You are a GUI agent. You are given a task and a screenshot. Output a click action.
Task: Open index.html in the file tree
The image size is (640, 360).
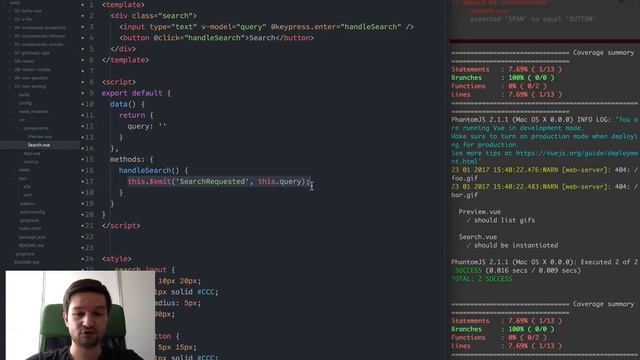30,229
